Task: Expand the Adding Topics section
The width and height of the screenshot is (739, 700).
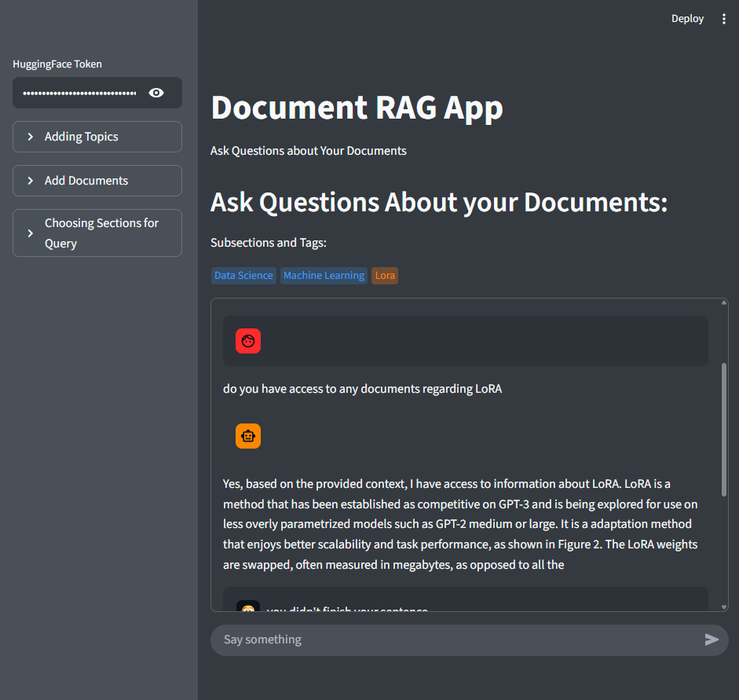Action: [97, 137]
